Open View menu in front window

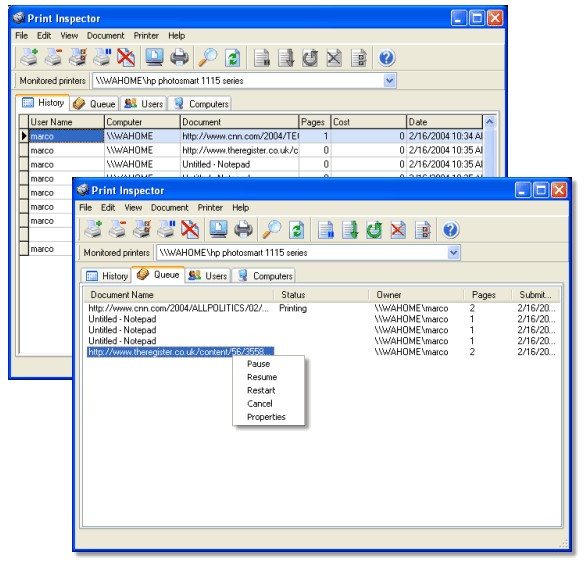tap(133, 207)
